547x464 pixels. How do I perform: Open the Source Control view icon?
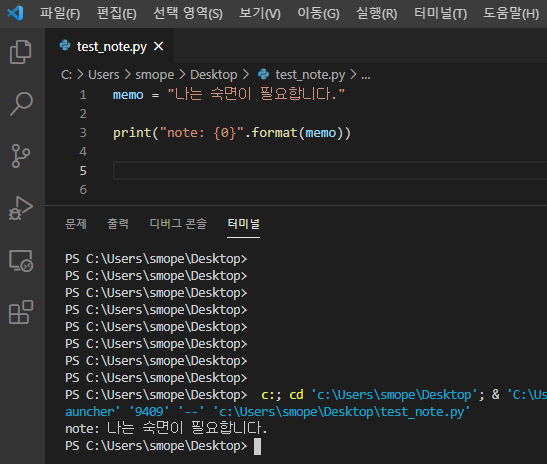point(21,156)
